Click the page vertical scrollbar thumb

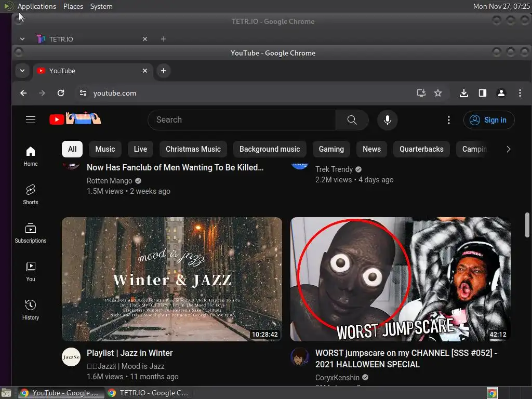pos(527,224)
